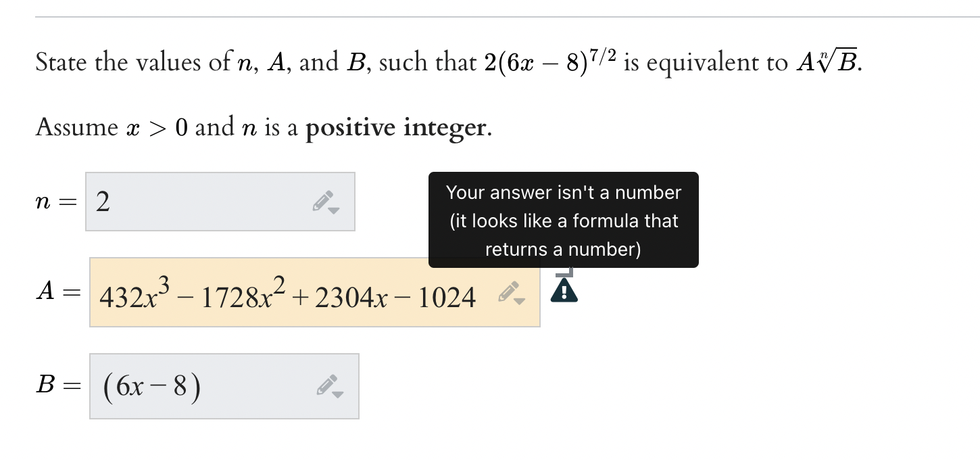This screenshot has width=980, height=460.
Task: Click inside the highlighted polynomial answer for A
Action: tap(284, 294)
